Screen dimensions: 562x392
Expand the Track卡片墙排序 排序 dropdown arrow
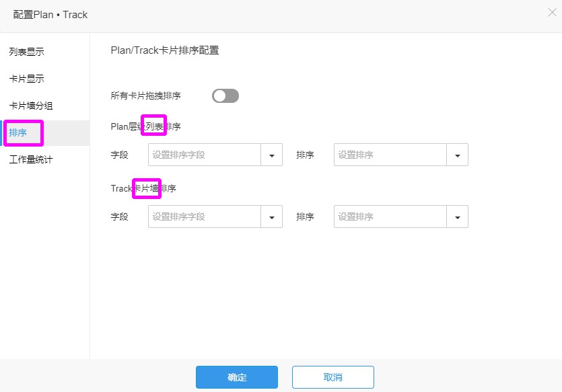(458, 217)
